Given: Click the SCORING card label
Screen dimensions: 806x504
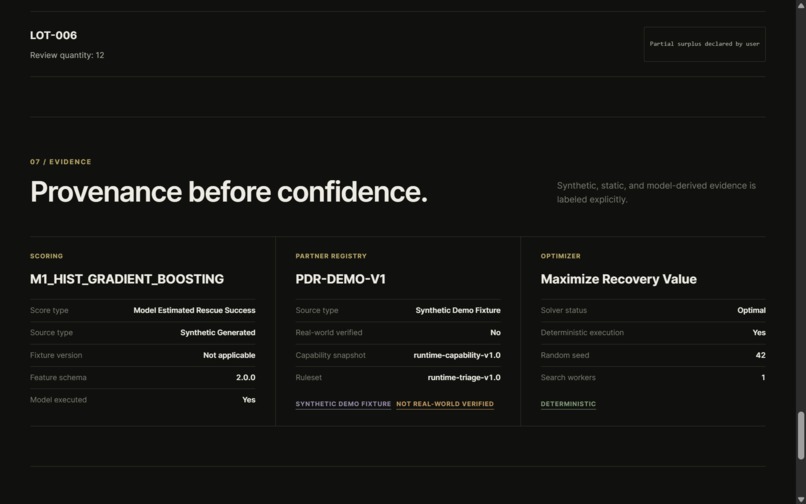Looking at the screenshot, I should coord(46,256).
